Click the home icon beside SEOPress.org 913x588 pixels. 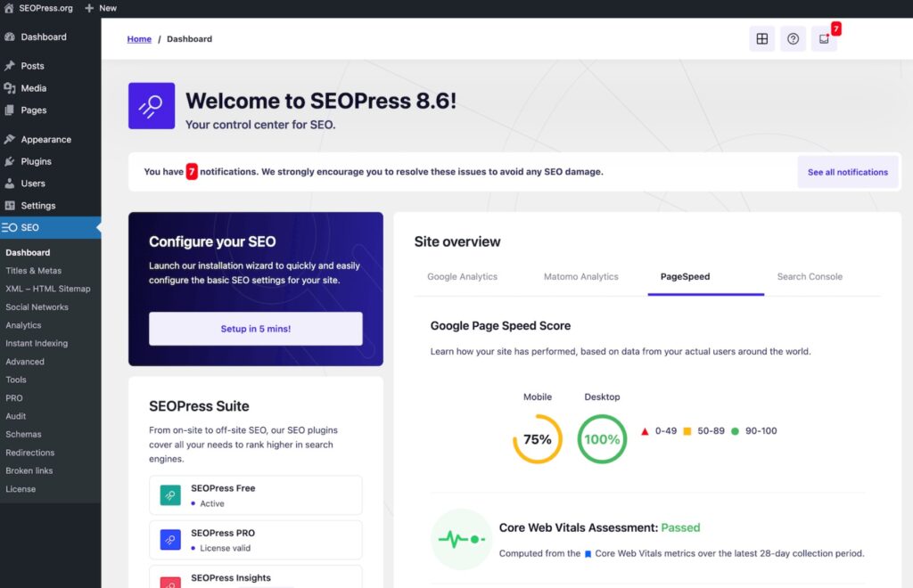point(8,8)
